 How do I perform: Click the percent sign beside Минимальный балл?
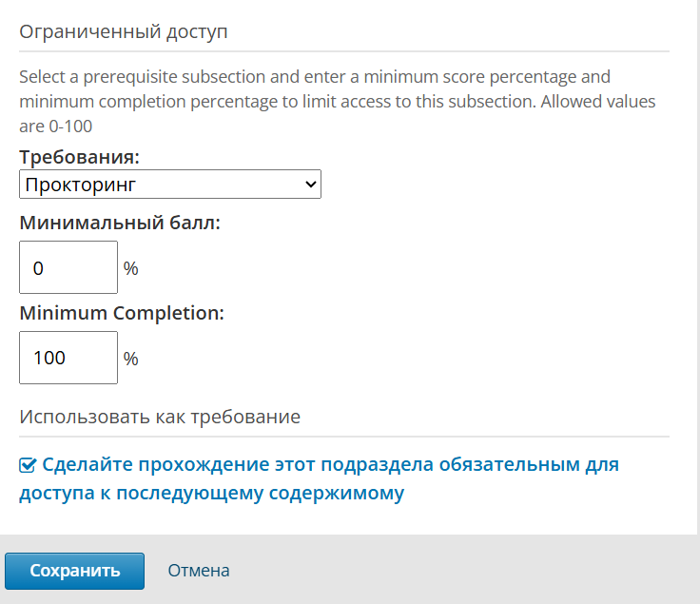(131, 269)
